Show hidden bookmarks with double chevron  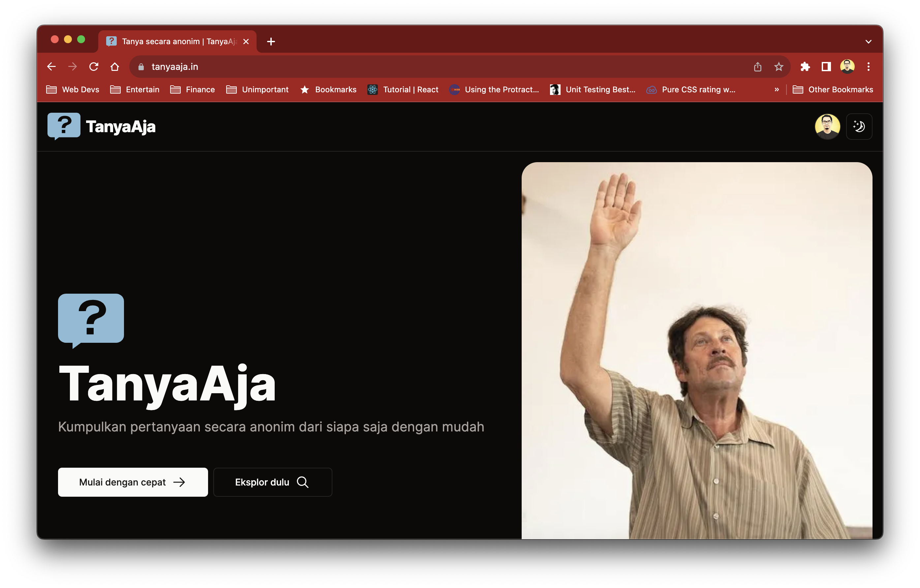pyautogui.click(x=776, y=90)
